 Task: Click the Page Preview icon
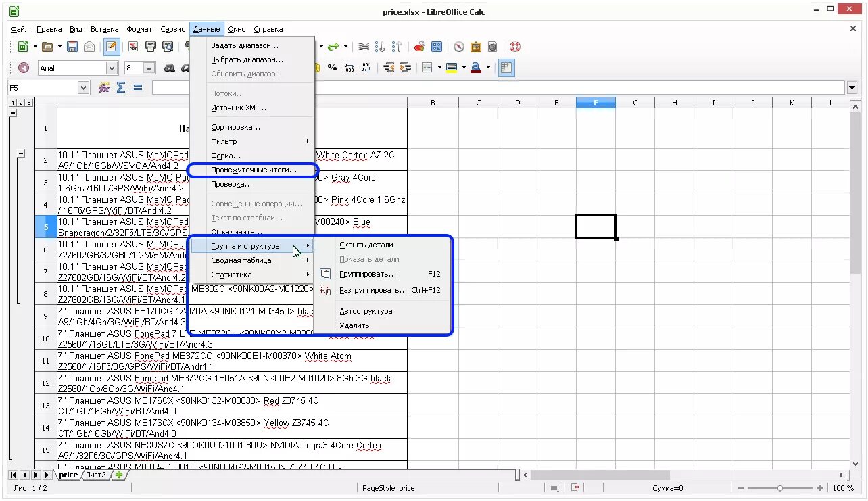coord(167,47)
